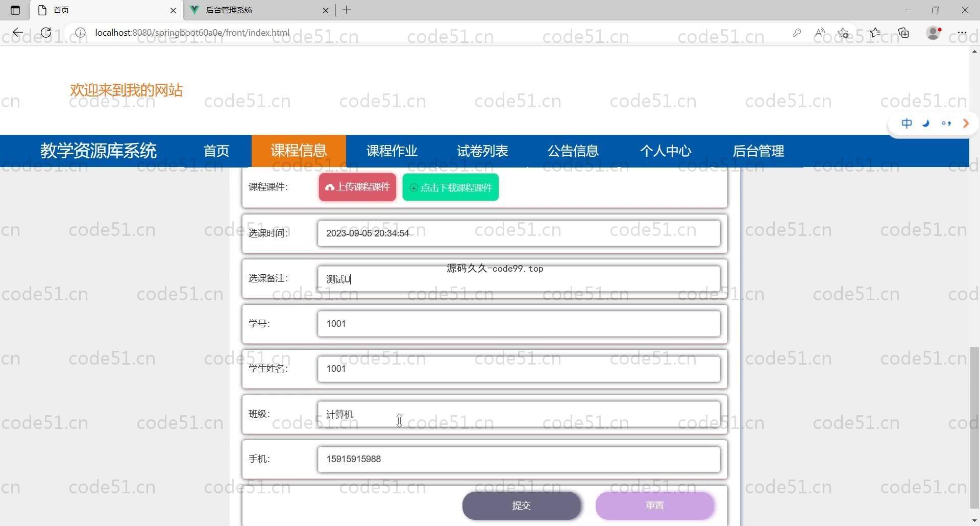Open the favorites list icon
Viewport: 980px width, 526px height.
(x=875, y=33)
